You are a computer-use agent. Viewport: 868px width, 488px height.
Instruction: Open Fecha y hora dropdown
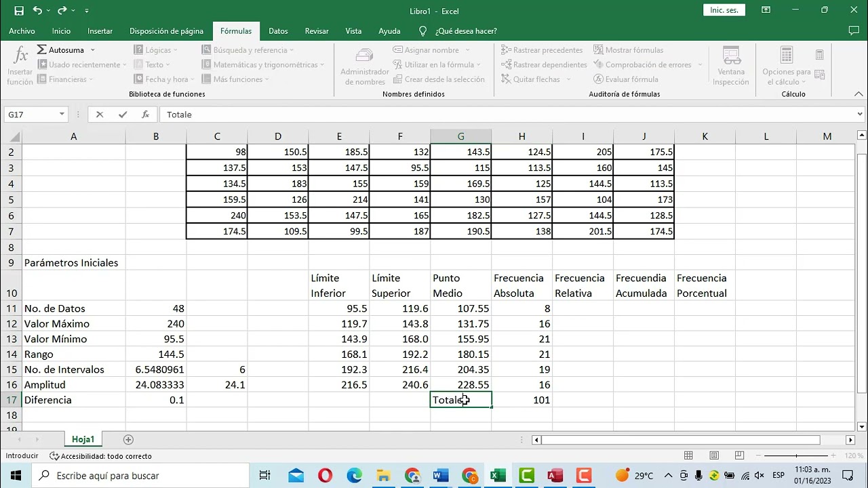(165, 79)
